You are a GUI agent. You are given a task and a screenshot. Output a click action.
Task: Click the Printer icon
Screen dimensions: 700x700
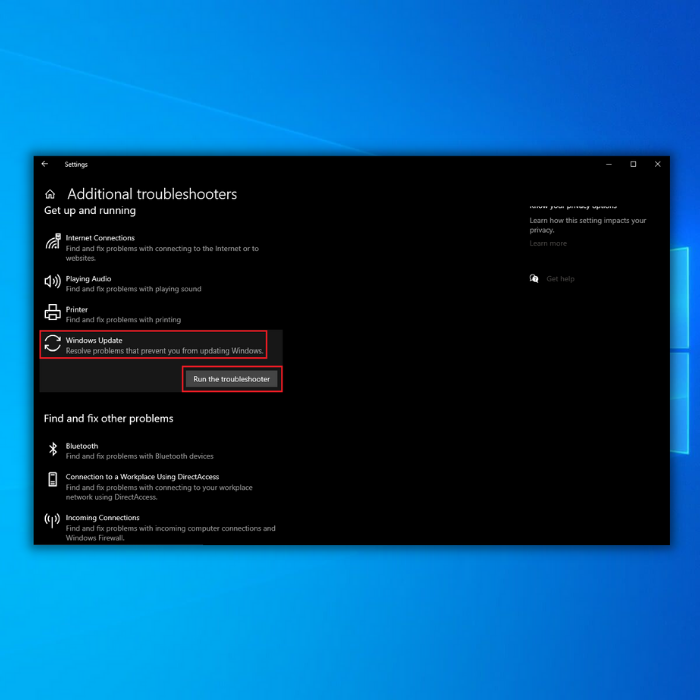(53, 312)
